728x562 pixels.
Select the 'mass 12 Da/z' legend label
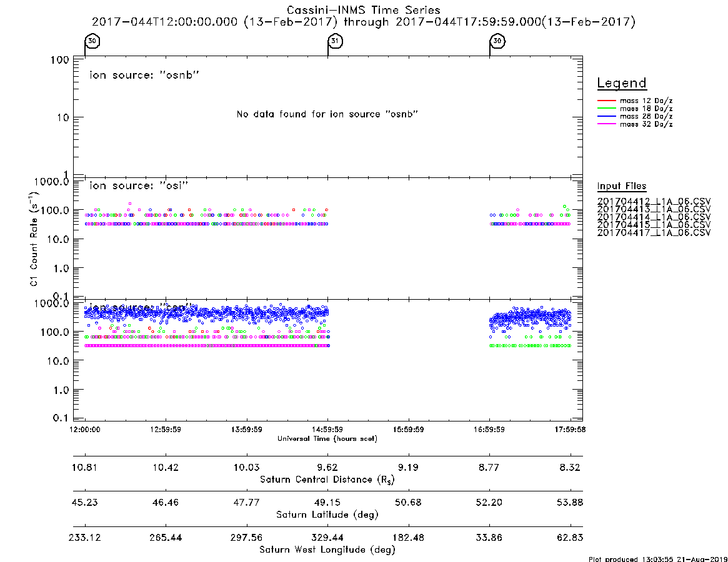pyautogui.click(x=646, y=101)
